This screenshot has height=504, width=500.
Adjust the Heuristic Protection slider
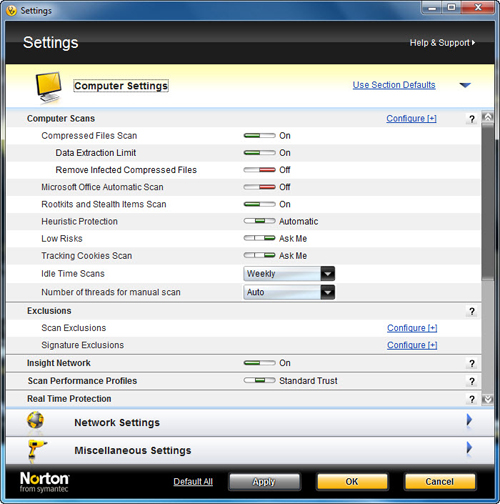pyautogui.click(x=259, y=221)
